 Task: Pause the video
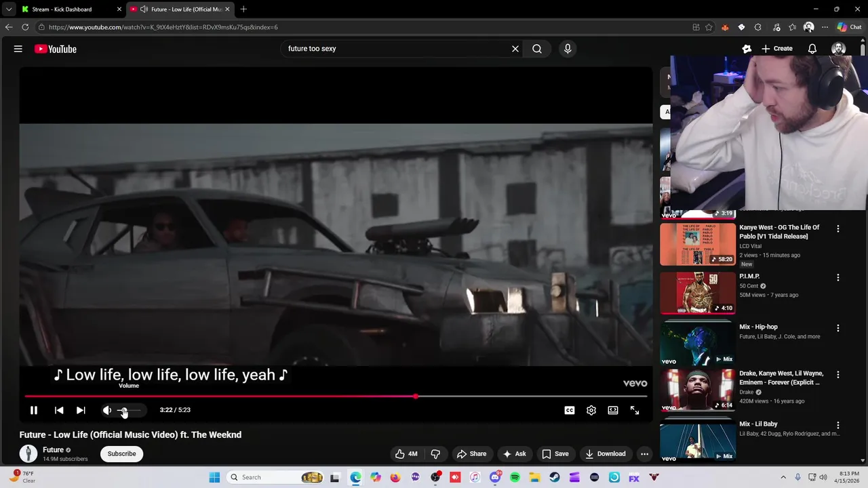(x=34, y=410)
